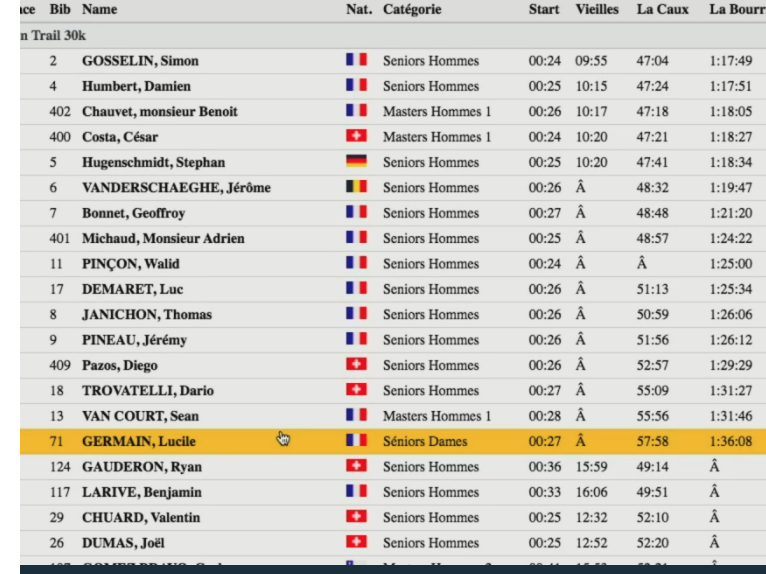Viewport: 766px width, 574px height.
Task: Click the Swiss flag beside Pazos, Diego
Action: point(355,365)
